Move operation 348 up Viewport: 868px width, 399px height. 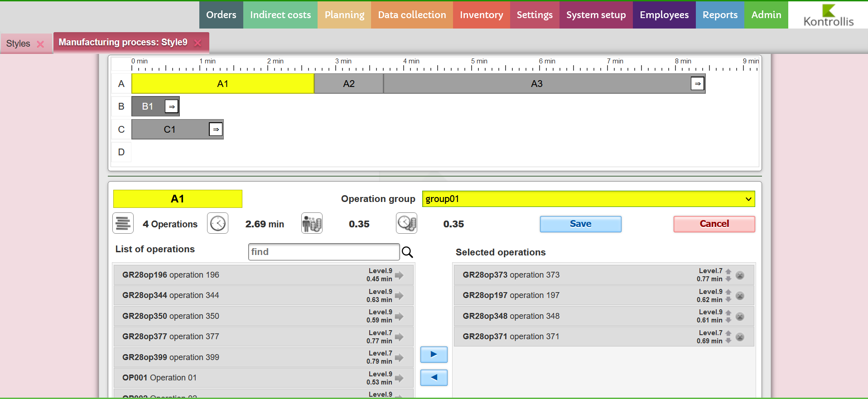tap(728, 312)
